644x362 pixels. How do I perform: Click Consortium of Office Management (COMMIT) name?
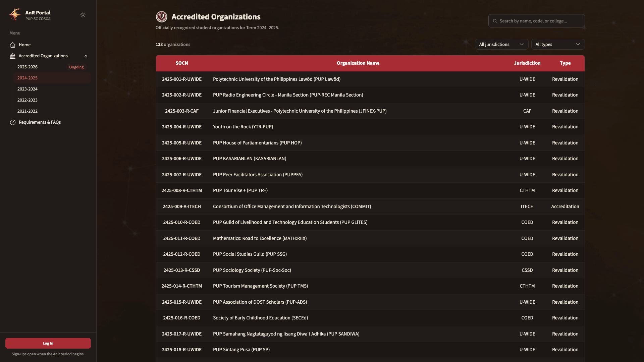[292, 206]
